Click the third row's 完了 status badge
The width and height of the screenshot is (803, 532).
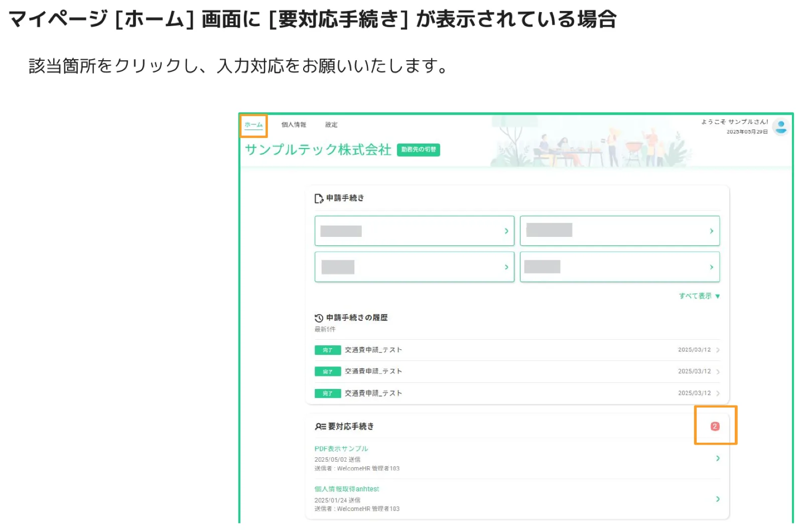[x=328, y=393]
